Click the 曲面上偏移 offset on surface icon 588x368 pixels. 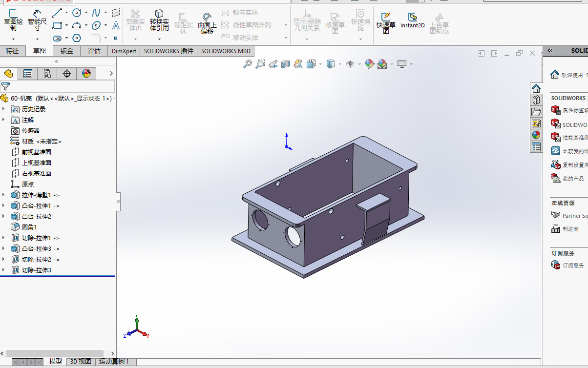[x=207, y=17]
